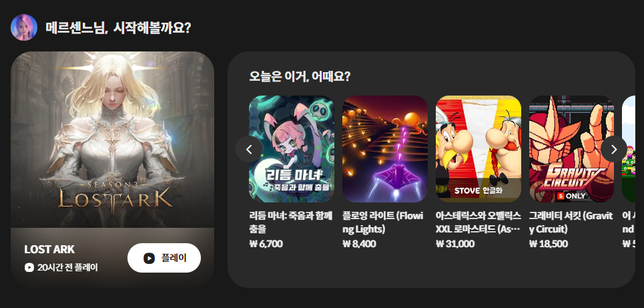Viewport: 644px width, 308px height.
Task: Click the next carousel arrow
Action: click(613, 149)
